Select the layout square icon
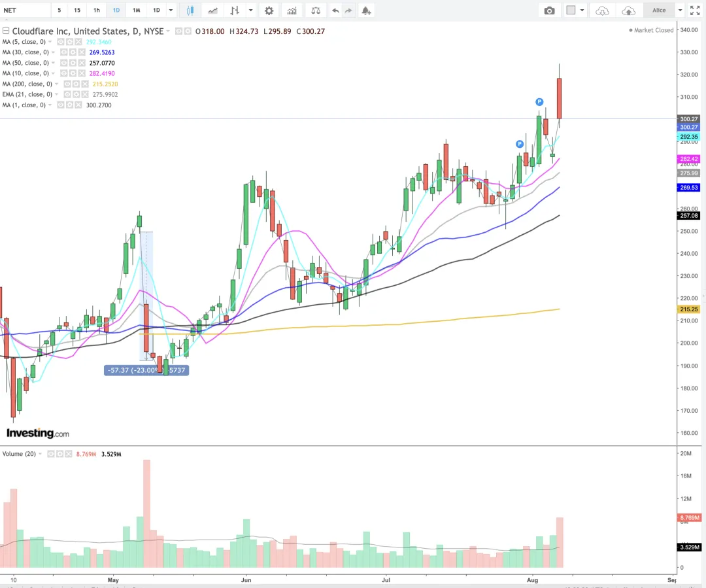The width and height of the screenshot is (706, 588). pos(571,10)
